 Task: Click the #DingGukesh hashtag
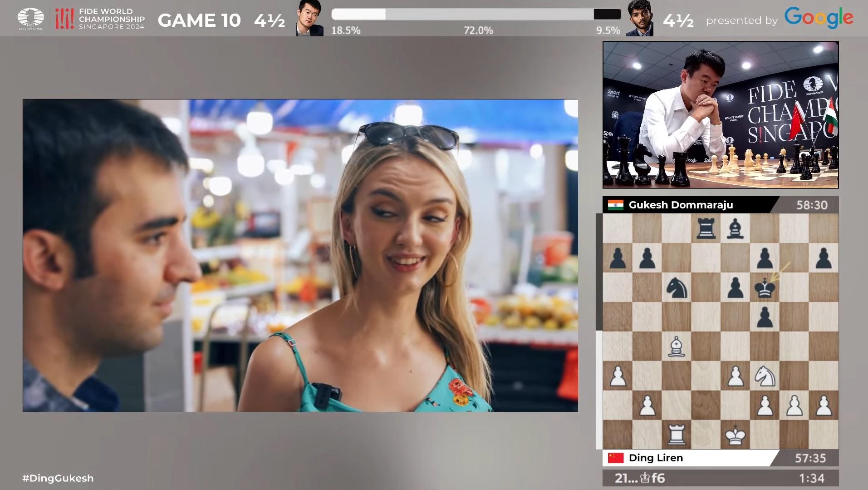(x=58, y=478)
